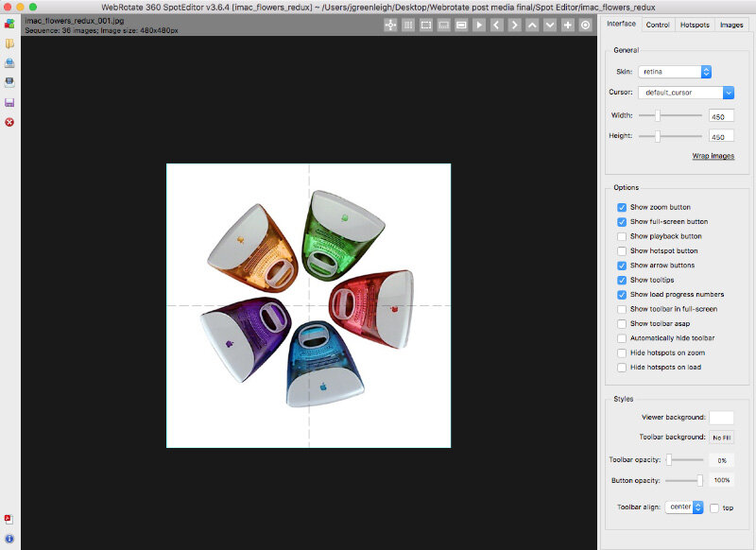Uncheck Show full-screen button
This screenshot has height=550, width=756.
tap(622, 222)
